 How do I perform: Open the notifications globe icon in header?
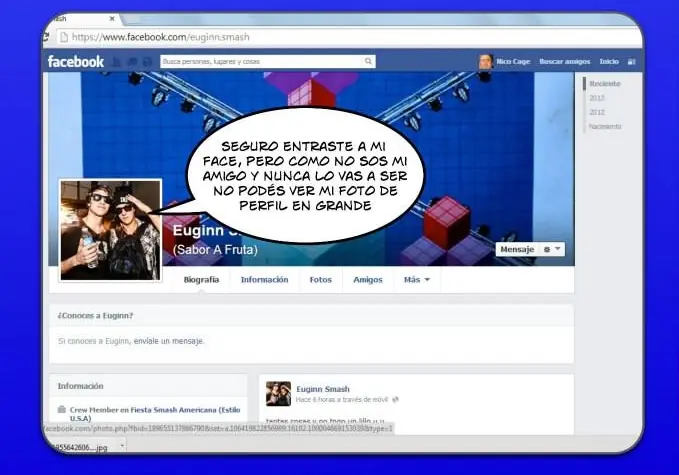tap(147, 61)
